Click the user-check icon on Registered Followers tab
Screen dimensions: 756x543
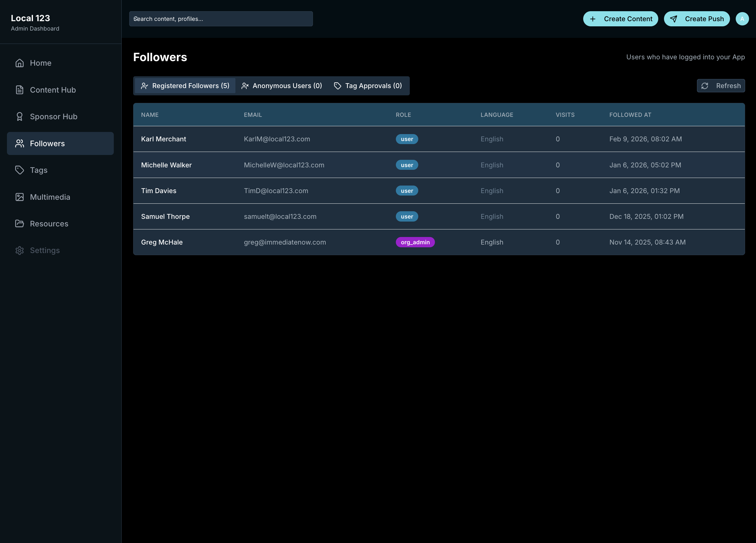pos(144,86)
